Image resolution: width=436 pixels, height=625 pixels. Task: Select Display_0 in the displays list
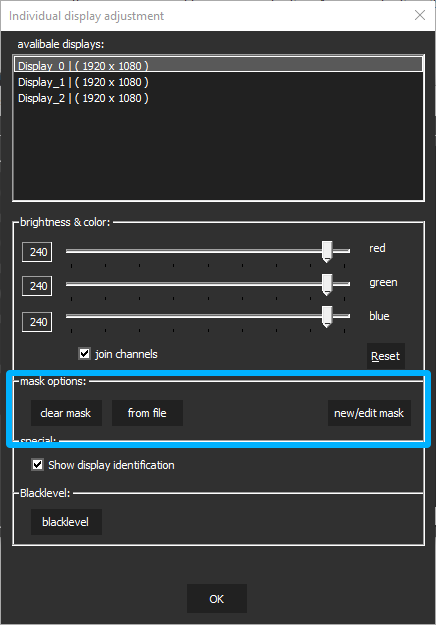point(218,65)
